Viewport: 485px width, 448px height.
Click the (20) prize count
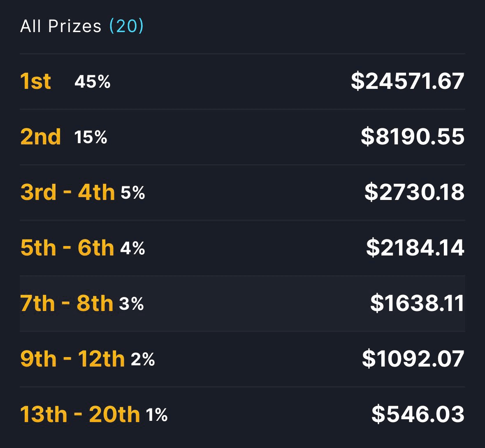coord(126,26)
